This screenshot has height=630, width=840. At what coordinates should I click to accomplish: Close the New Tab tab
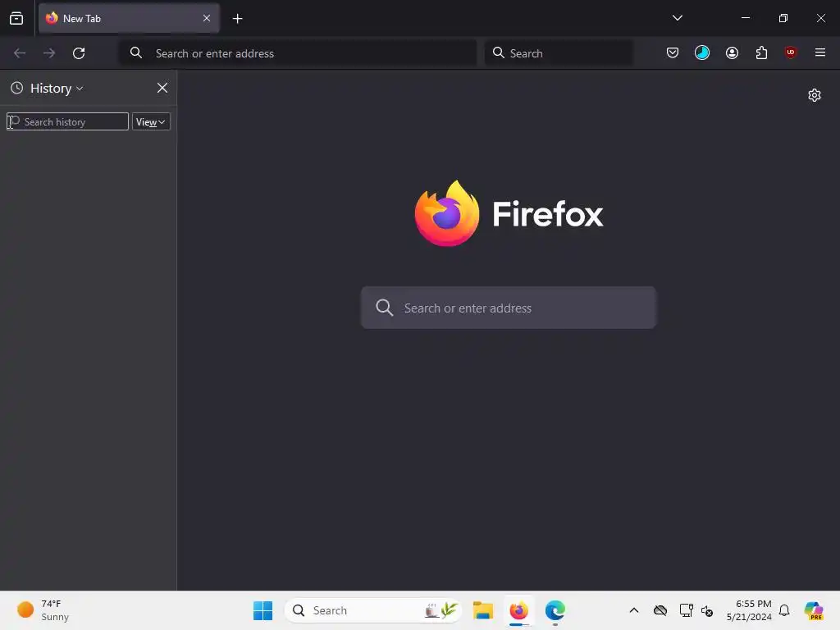coord(206,18)
